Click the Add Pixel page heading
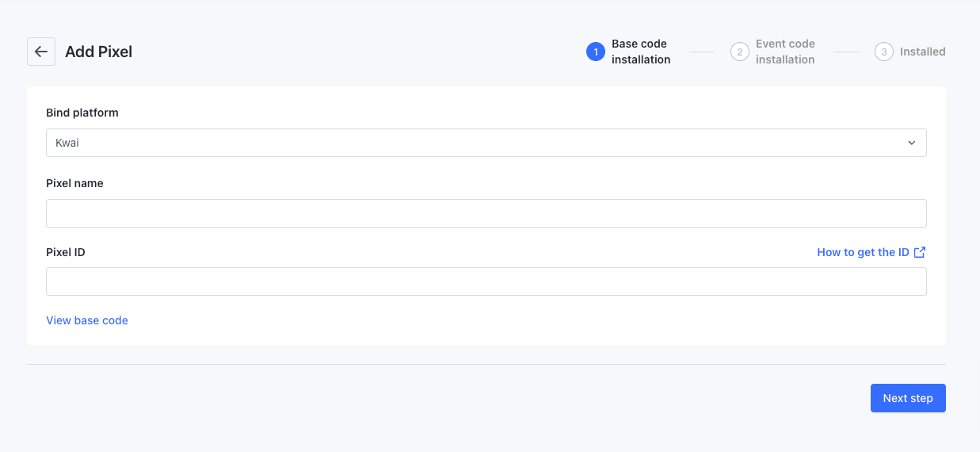The width and height of the screenshot is (980, 452). [99, 52]
